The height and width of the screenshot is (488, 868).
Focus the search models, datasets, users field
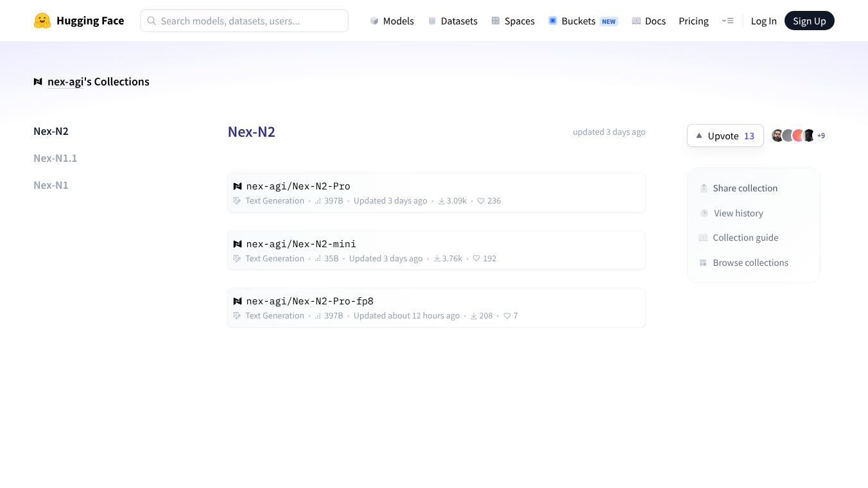pos(244,21)
